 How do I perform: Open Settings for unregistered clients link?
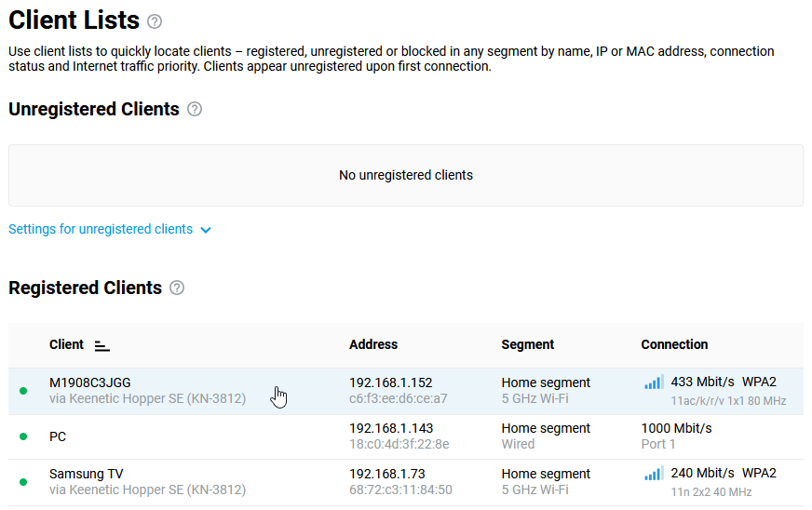click(x=101, y=229)
